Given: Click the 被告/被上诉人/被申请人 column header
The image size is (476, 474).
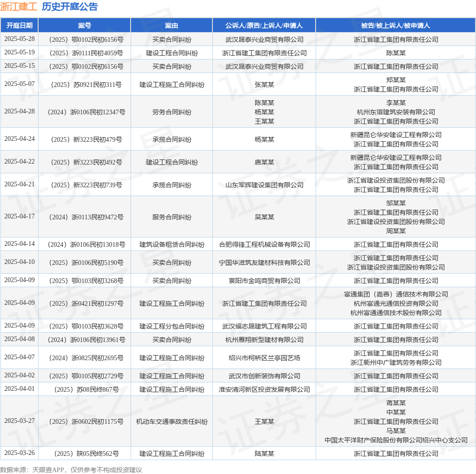Looking at the screenshot, I should pos(396,26).
